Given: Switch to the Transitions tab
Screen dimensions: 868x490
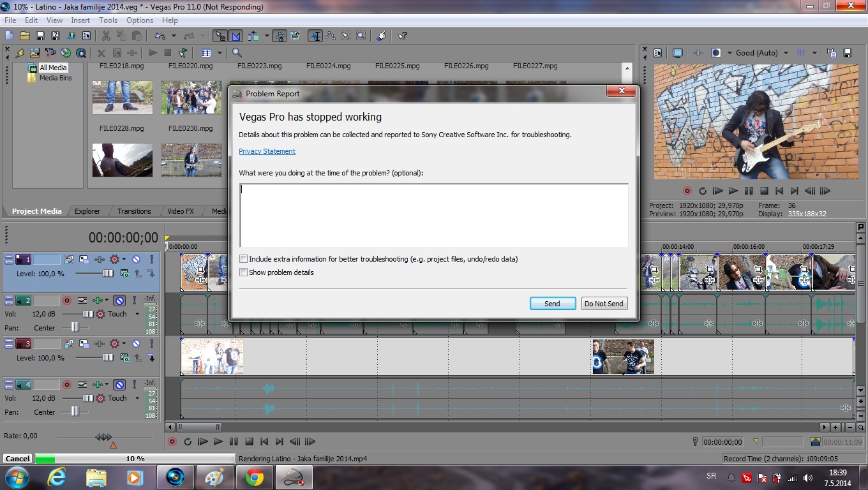Looking at the screenshot, I should tap(134, 211).
